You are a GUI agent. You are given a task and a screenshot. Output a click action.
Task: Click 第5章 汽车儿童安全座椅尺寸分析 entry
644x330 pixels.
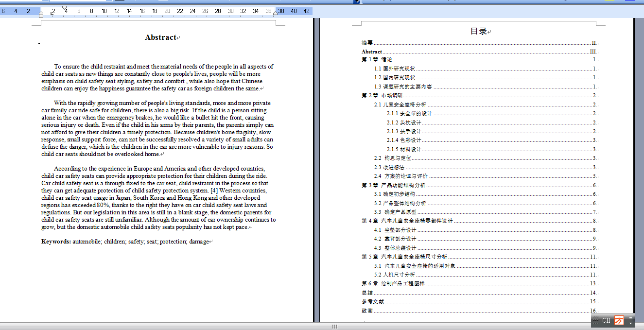click(x=480, y=257)
